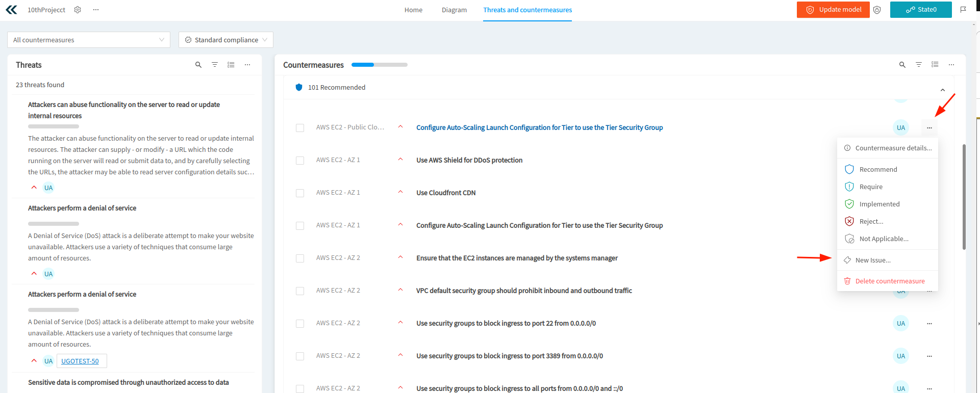Check box for all ports ingress row
Screen dimensions: 980x393
(x=300, y=389)
